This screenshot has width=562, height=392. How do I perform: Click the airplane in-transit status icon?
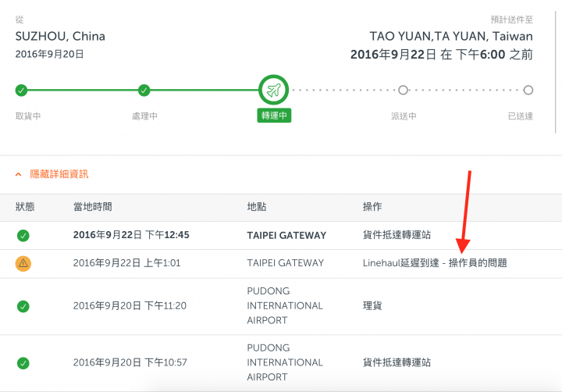click(x=273, y=90)
